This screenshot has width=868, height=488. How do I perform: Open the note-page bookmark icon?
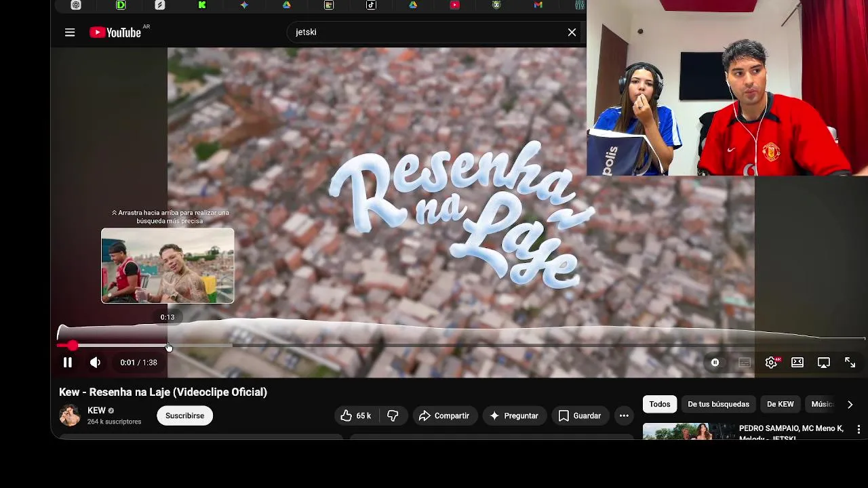pyautogui.click(x=329, y=5)
